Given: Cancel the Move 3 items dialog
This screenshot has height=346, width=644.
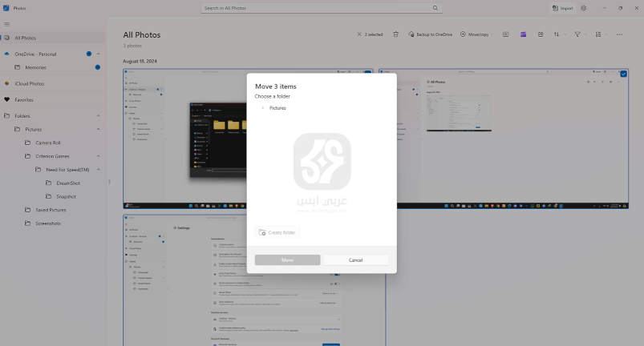Looking at the screenshot, I should (x=355, y=260).
